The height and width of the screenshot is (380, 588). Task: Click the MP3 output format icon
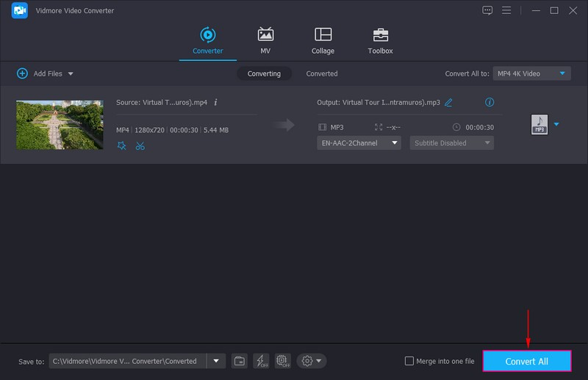(539, 124)
